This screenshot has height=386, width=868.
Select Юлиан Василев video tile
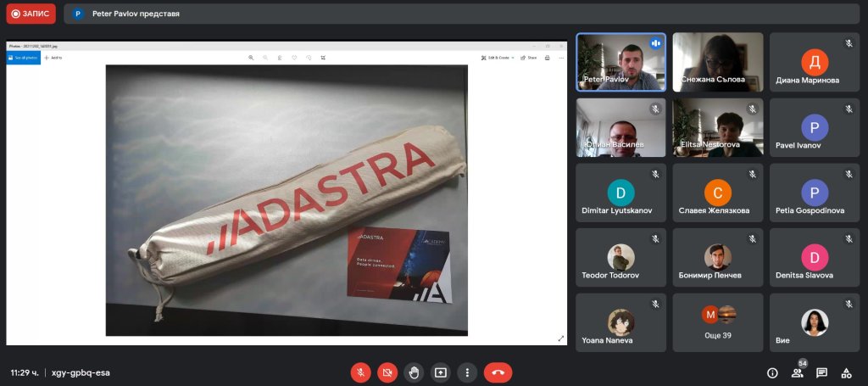pyautogui.click(x=620, y=127)
